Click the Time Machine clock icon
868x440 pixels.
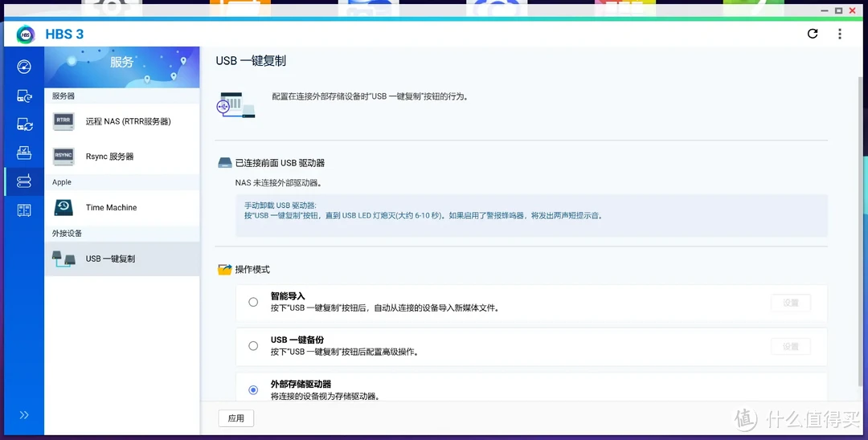[63, 207]
